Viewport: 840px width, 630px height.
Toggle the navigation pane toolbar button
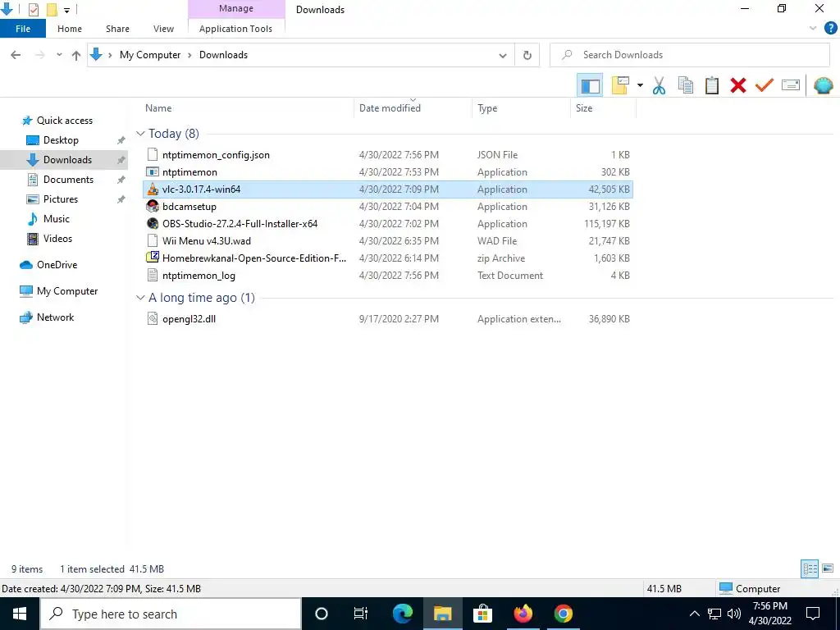pyautogui.click(x=590, y=85)
